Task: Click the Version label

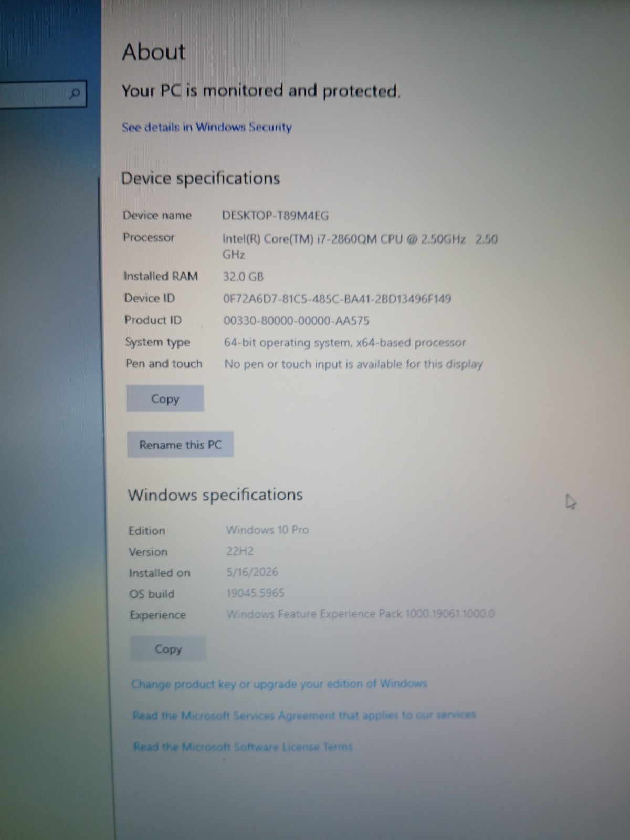Action: pyautogui.click(x=149, y=552)
